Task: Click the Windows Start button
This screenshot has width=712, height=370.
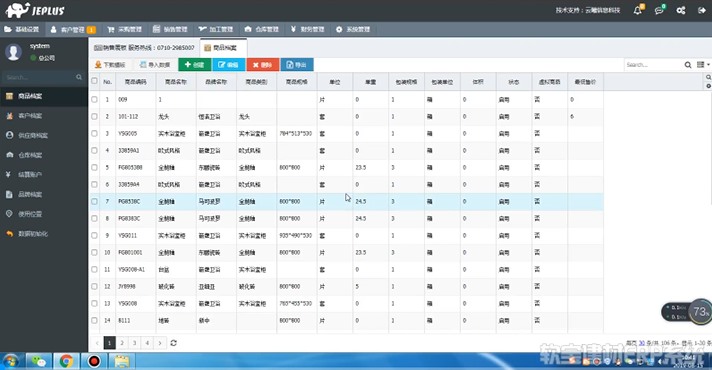Action: click(x=10, y=361)
